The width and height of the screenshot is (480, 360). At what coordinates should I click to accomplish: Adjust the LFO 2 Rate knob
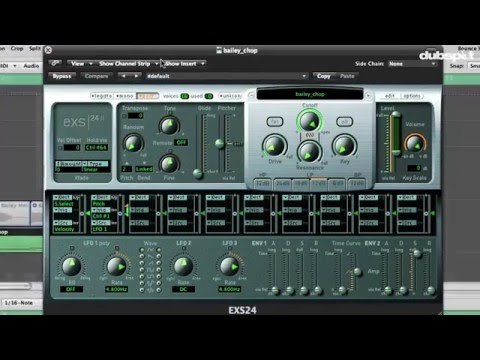(183, 266)
